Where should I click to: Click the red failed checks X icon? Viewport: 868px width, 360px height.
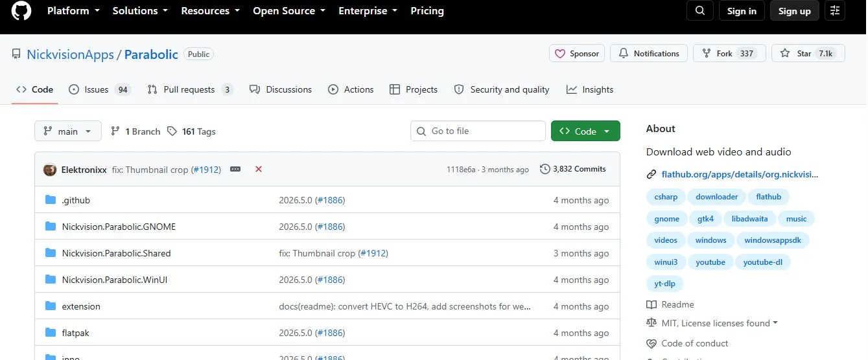point(259,169)
